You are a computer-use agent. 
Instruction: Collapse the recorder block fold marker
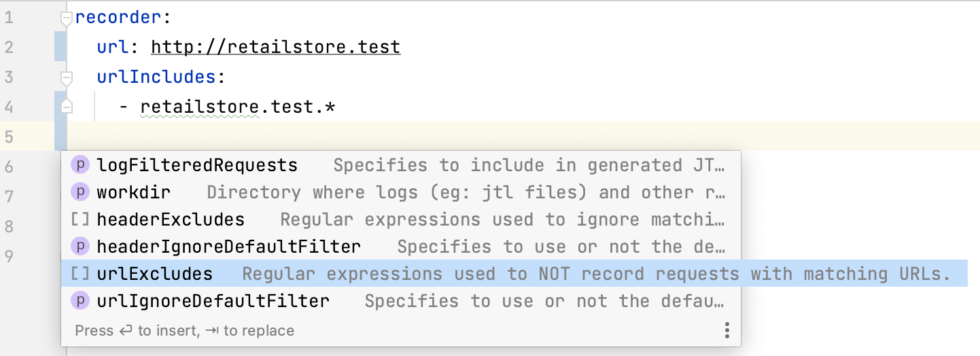click(66, 18)
